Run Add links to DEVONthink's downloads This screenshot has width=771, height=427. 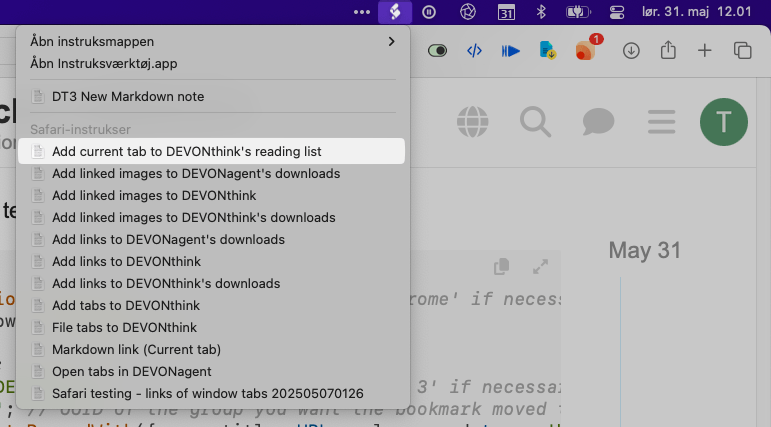pyautogui.click(x=212, y=283)
